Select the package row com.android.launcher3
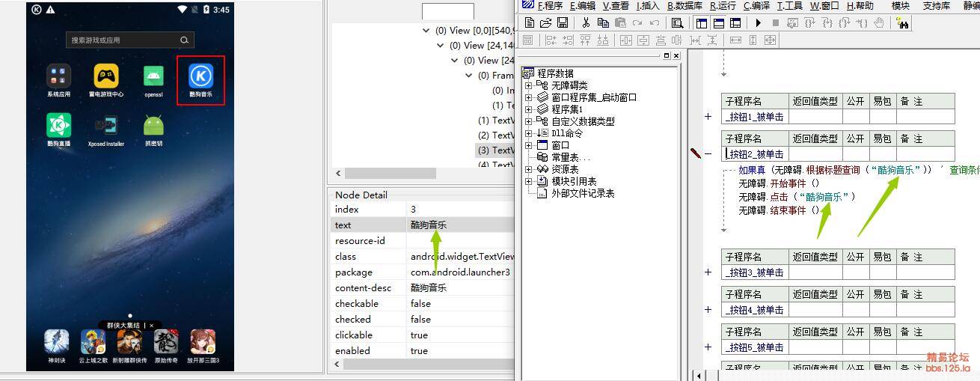 (423, 272)
